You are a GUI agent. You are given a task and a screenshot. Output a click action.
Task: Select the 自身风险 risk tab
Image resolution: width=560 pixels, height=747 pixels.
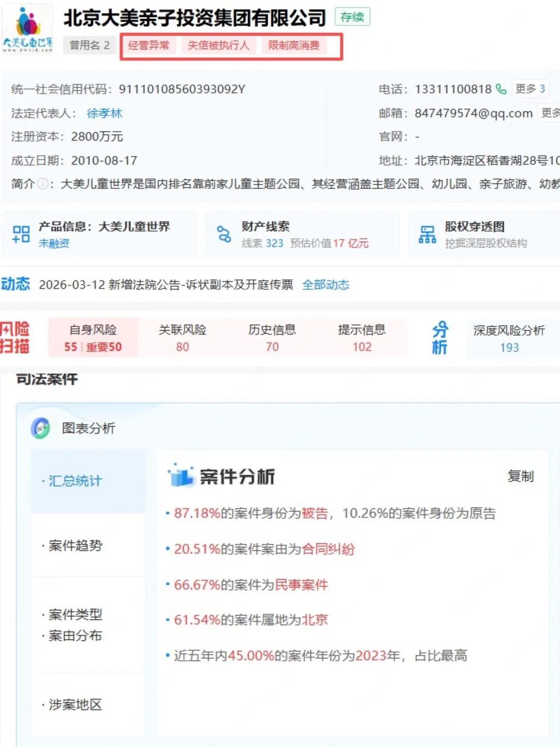tap(93, 338)
